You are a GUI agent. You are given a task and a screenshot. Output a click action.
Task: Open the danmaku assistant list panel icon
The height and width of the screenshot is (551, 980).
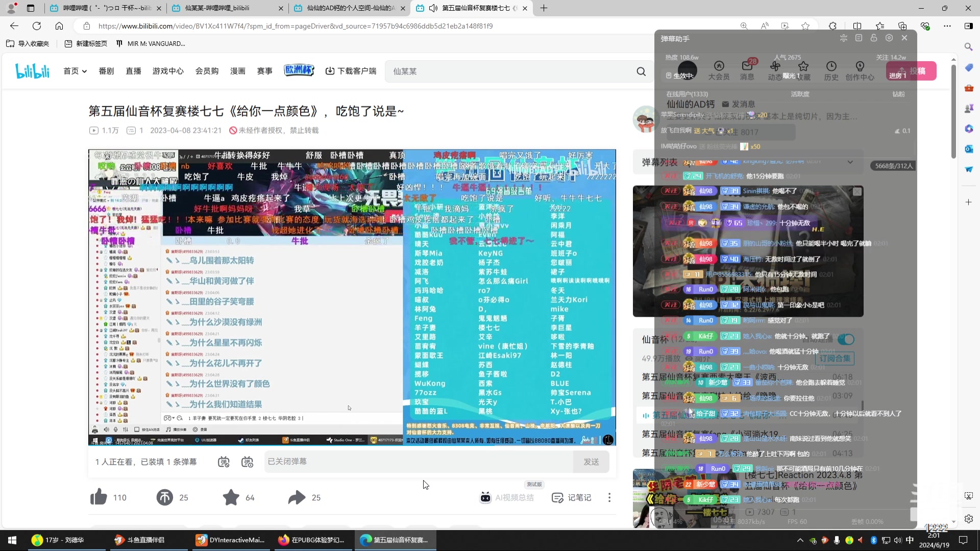tap(859, 38)
